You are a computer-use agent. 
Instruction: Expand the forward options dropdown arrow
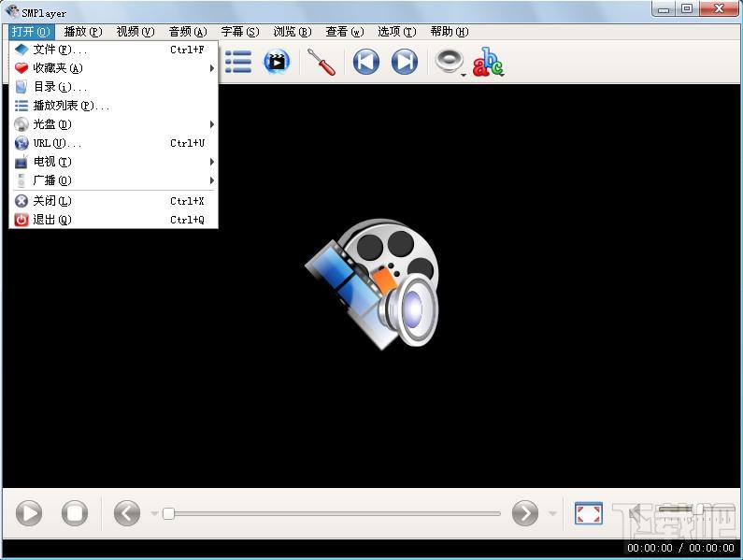pos(552,513)
